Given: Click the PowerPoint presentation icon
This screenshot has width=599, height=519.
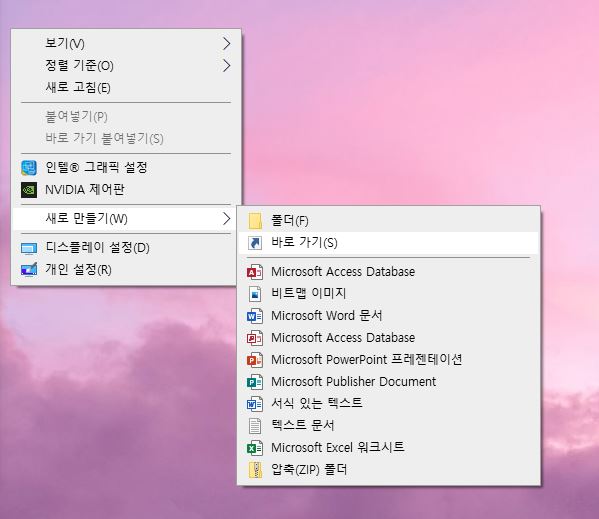Looking at the screenshot, I should point(255,360).
